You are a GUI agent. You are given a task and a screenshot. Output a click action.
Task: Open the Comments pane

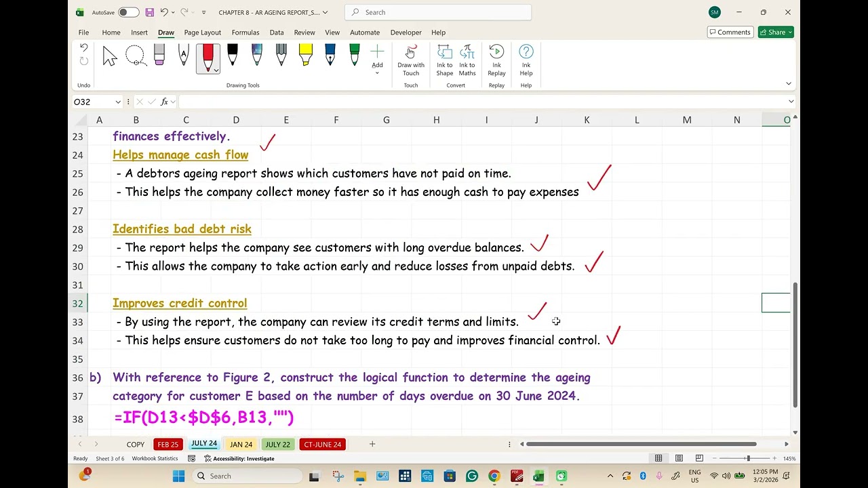click(730, 32)
